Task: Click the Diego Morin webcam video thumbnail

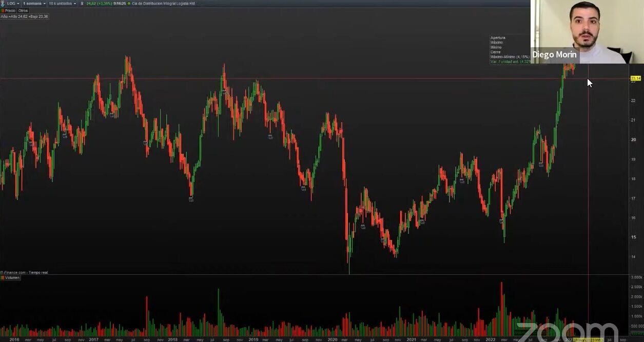Action: [x=587, y=32]
